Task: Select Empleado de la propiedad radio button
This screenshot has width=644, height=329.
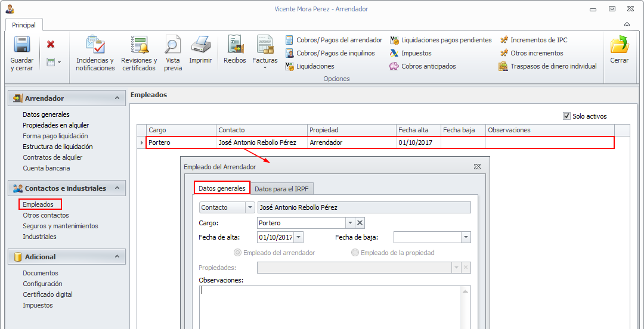Action: (x=355, y=253)
